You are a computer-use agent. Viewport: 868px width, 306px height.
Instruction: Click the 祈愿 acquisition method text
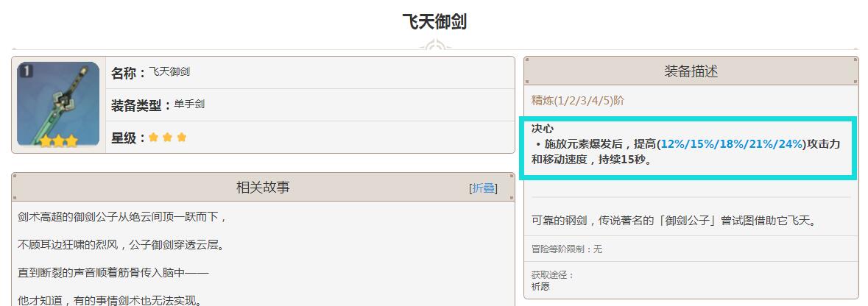click(x=540, y=287)
